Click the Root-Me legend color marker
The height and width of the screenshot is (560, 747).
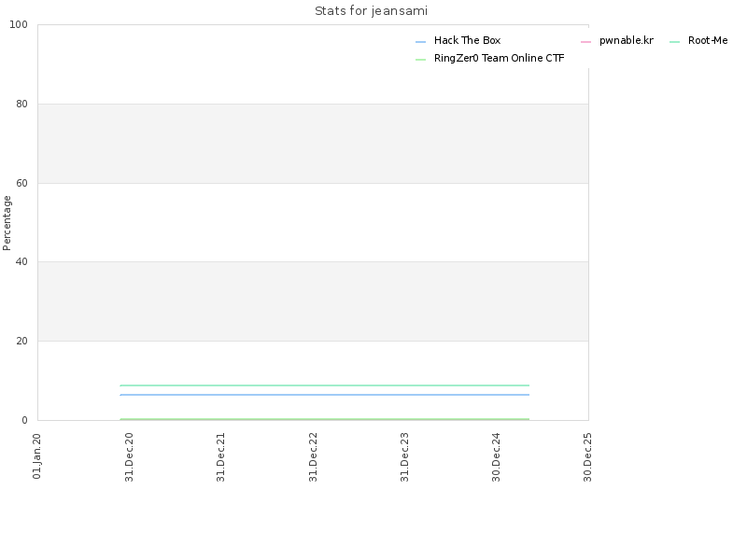coord(674,42)
